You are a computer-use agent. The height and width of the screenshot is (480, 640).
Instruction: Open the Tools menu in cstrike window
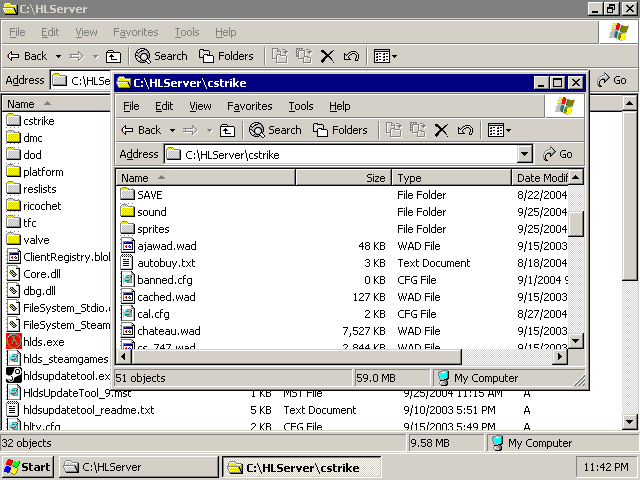(x=300, y=106)
